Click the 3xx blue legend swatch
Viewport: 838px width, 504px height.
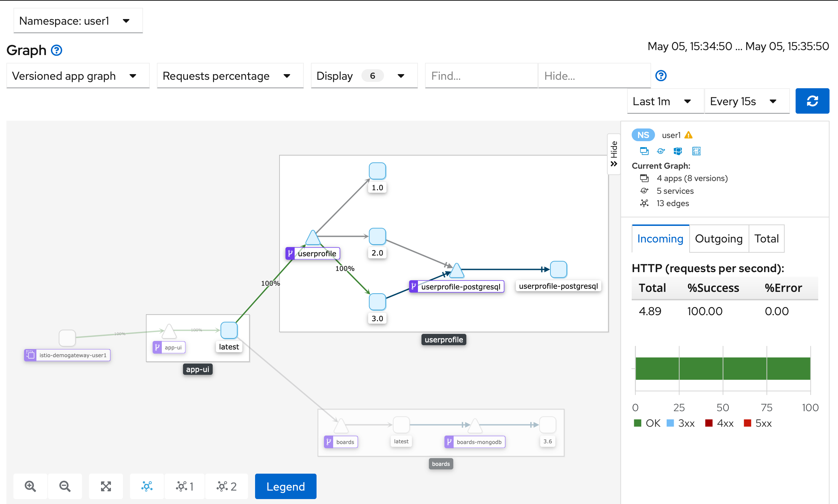[x=670, y=423]
